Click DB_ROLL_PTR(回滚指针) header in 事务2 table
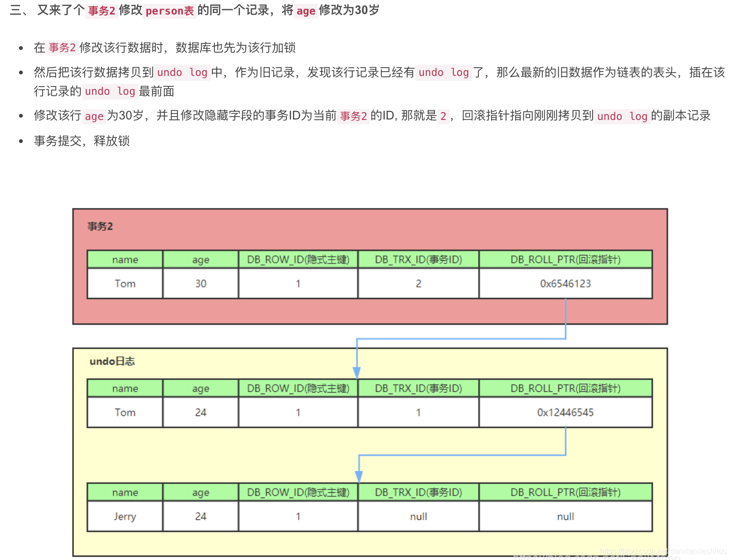Screen dimensions: 731x560 [x=566, y=260]
